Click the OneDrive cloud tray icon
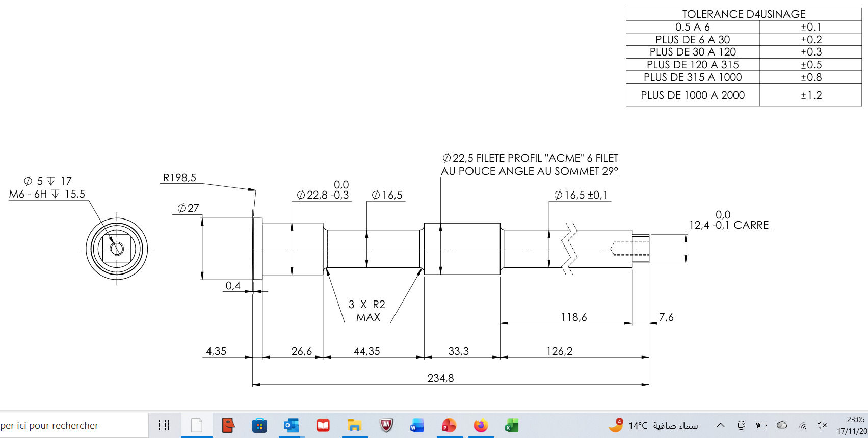This screenshot has width=868, height=438. pos(782,425)
